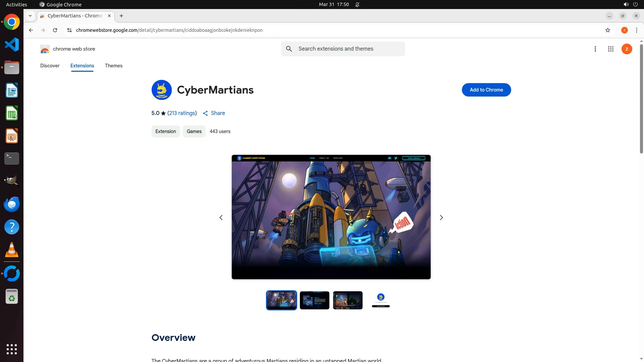Switch to the Themes tab
The height and width of the screenshot is (362, 644).
pyautogui.click(x=113, y=66)
